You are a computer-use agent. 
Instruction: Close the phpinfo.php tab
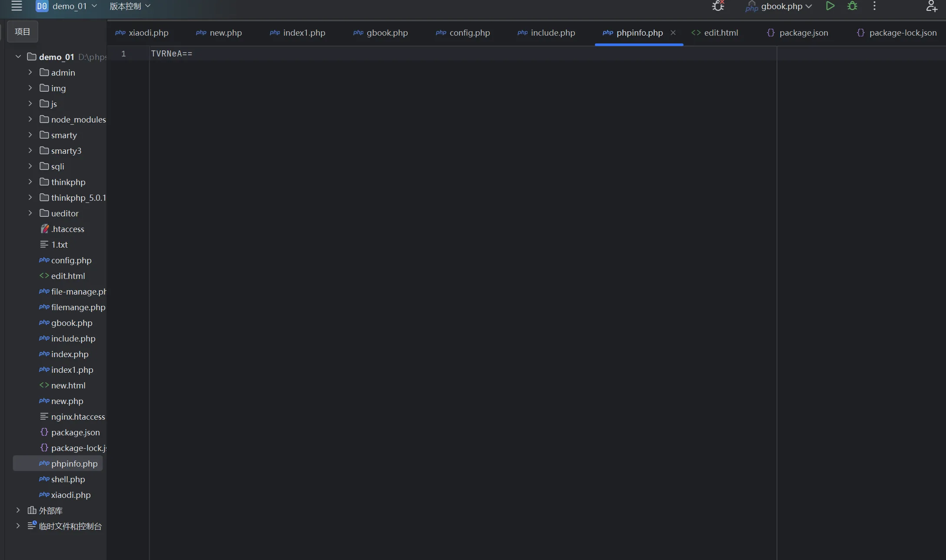pyautogui.click(x=673, y=33)
